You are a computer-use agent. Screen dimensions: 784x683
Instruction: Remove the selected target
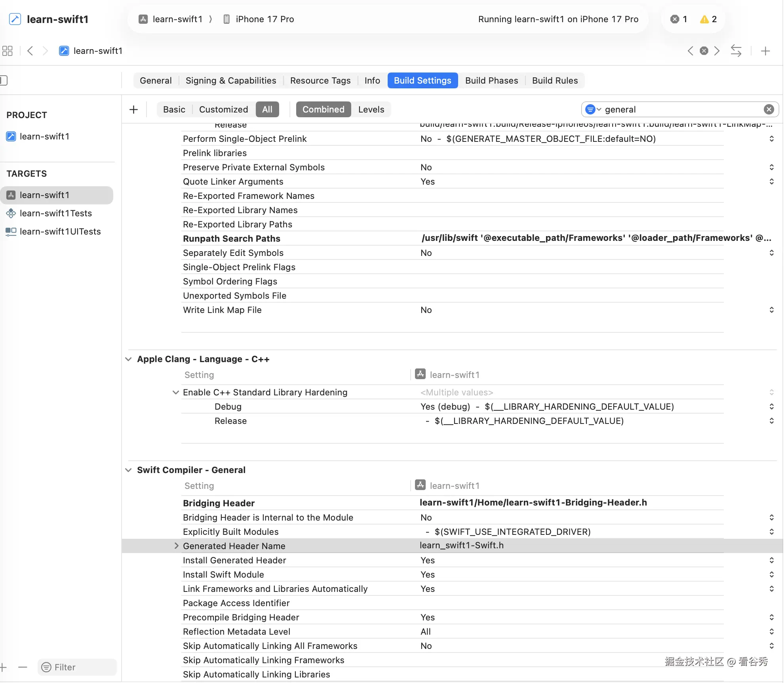(23, 667)
